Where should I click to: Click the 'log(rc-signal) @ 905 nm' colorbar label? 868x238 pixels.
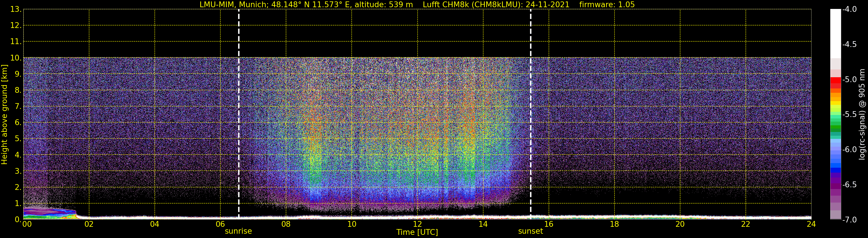[x=862, y=114]
